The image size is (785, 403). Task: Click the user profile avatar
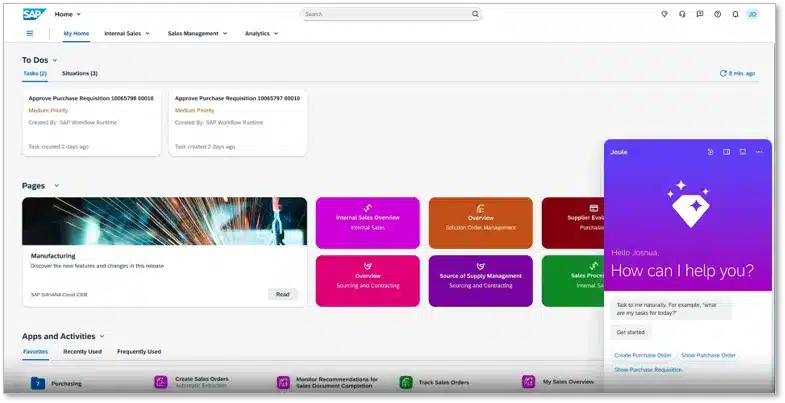[x=752, y=14]
